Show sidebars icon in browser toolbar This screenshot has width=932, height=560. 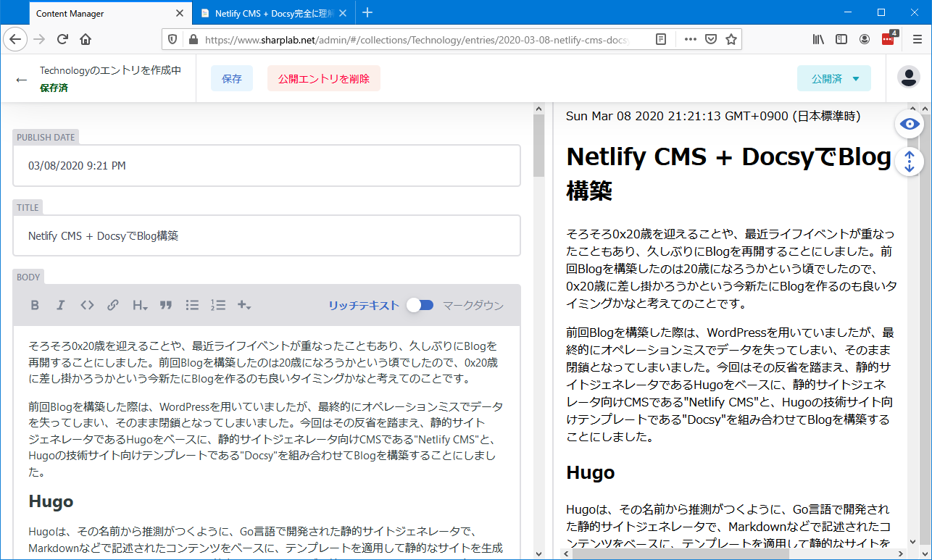pos(841,39)
